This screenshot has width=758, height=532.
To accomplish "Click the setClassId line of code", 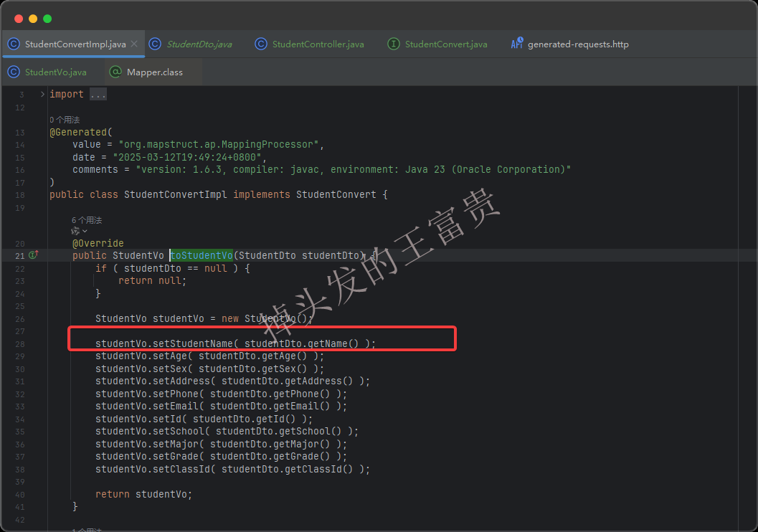I will coord(232,469).
